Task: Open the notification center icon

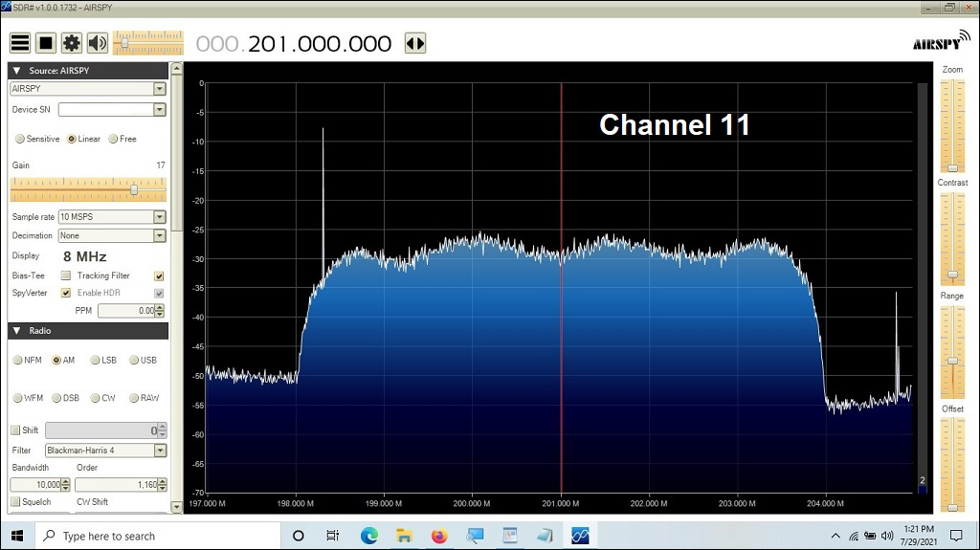Action: point(956,536)
